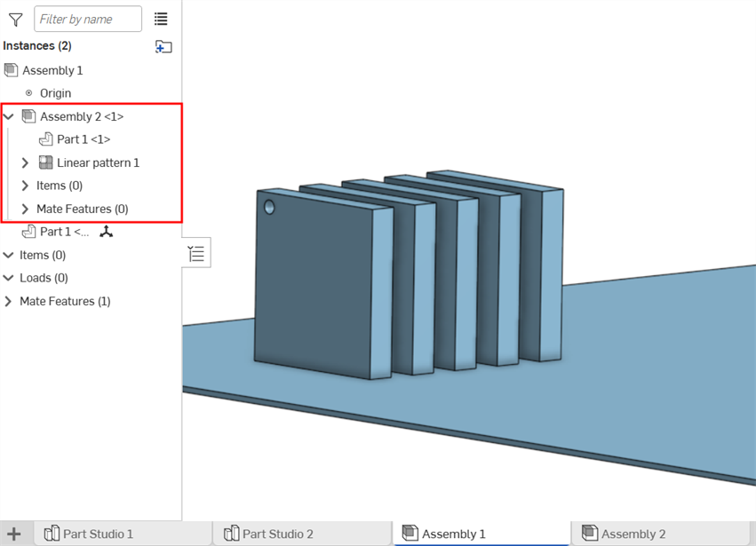756x546 pixels.
Task: Expand Mate Features (0) under Assembly 2
Action: click(x=25, y=209)
